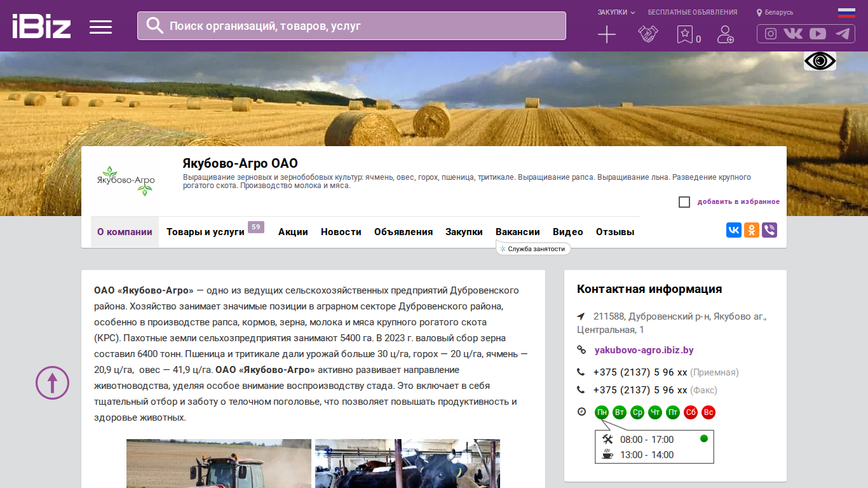The height and width of the screenshot is (488, 868).
Task: Open the VK icon in header
Action: tap(793, 34)
